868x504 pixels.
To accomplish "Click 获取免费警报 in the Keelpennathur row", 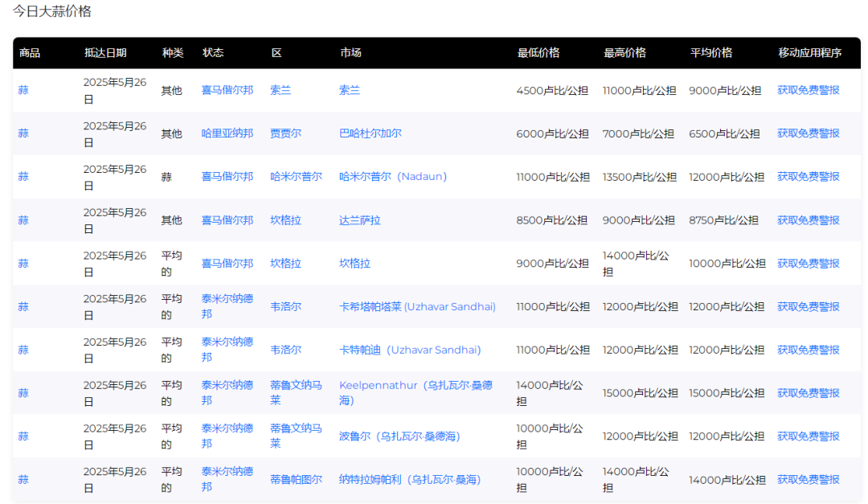I will (x=809, y=393).
